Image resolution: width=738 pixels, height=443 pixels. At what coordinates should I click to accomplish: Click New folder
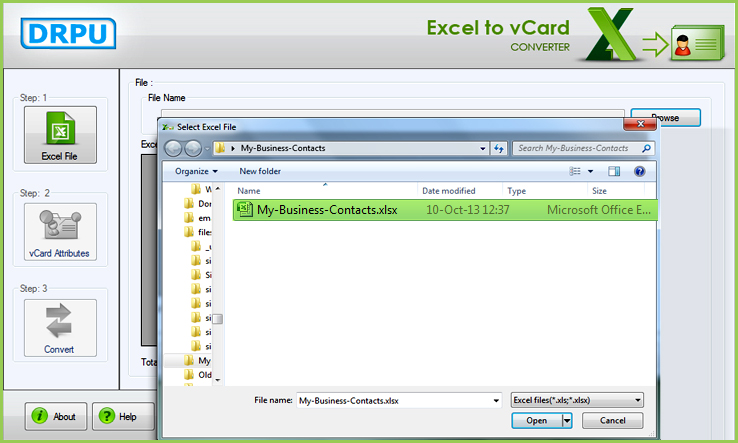click(260, 171)
